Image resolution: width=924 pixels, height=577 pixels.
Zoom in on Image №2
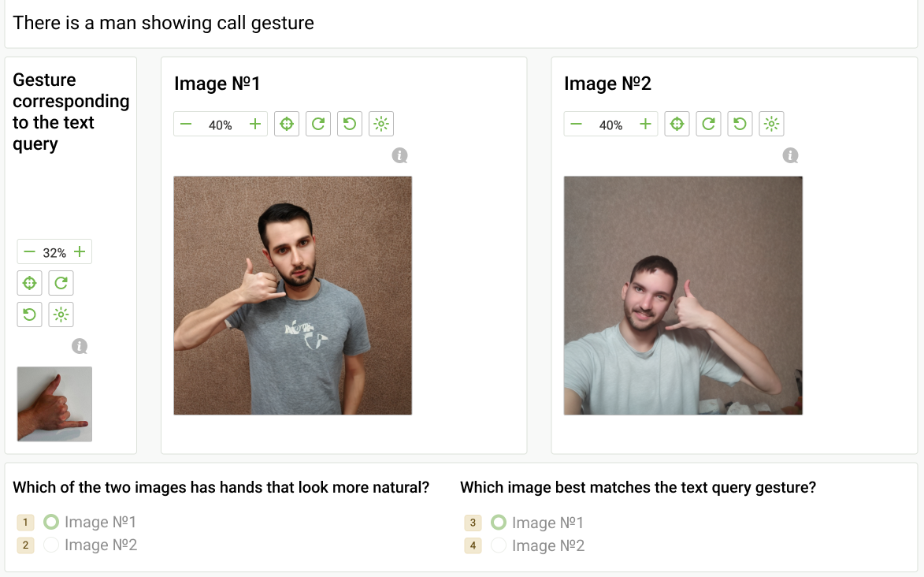pos(645,125)
